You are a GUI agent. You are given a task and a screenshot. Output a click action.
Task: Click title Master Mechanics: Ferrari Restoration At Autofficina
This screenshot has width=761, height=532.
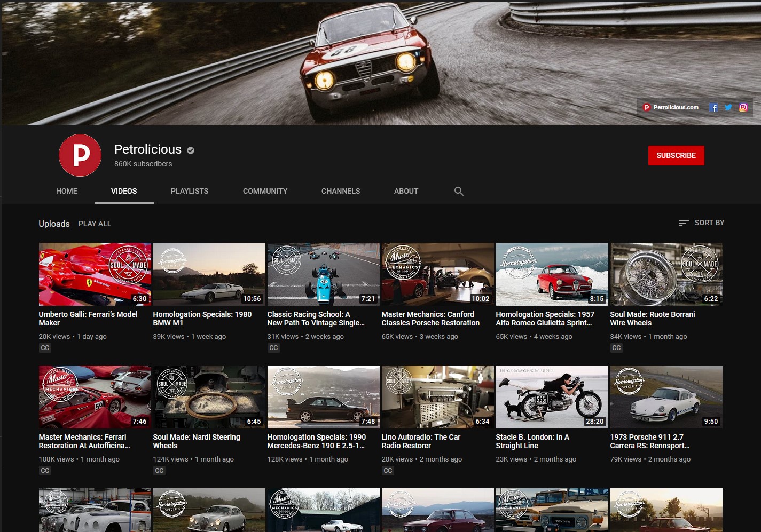click(84, 441)
